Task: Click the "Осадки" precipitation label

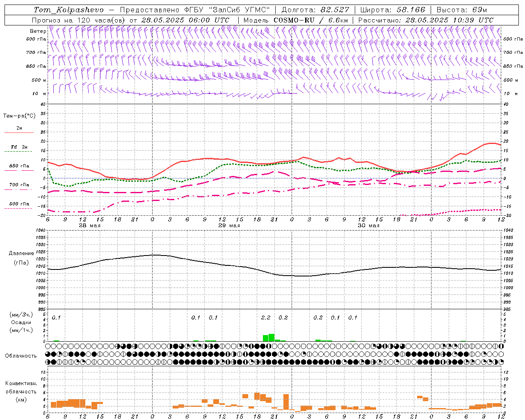Action: click(21, 322)
